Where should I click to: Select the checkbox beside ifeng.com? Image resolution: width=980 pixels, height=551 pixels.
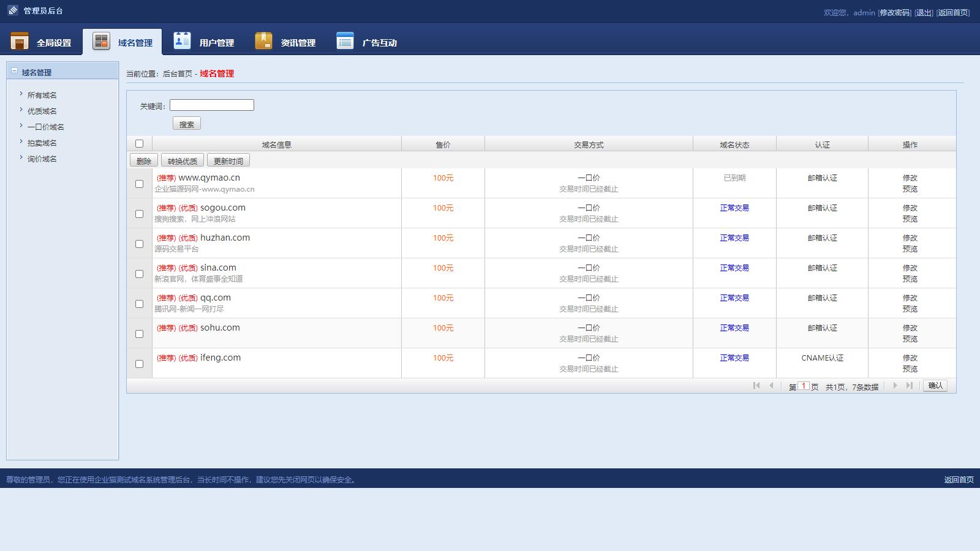click(x=139, y=364)
